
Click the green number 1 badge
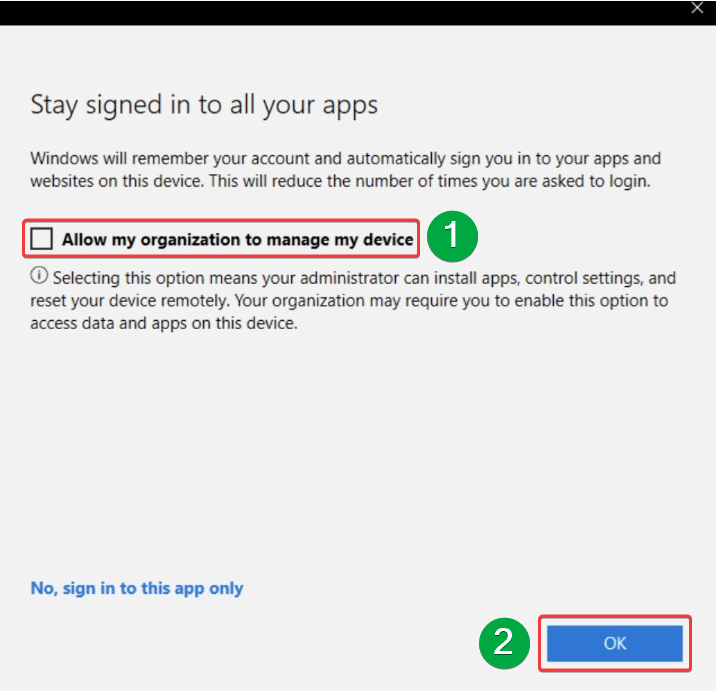452,237
